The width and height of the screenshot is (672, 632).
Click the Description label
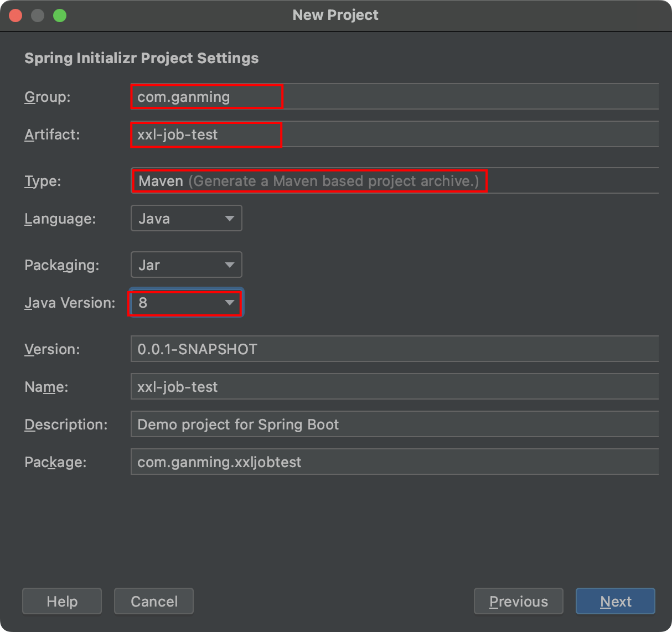click(x=66, y=425)
